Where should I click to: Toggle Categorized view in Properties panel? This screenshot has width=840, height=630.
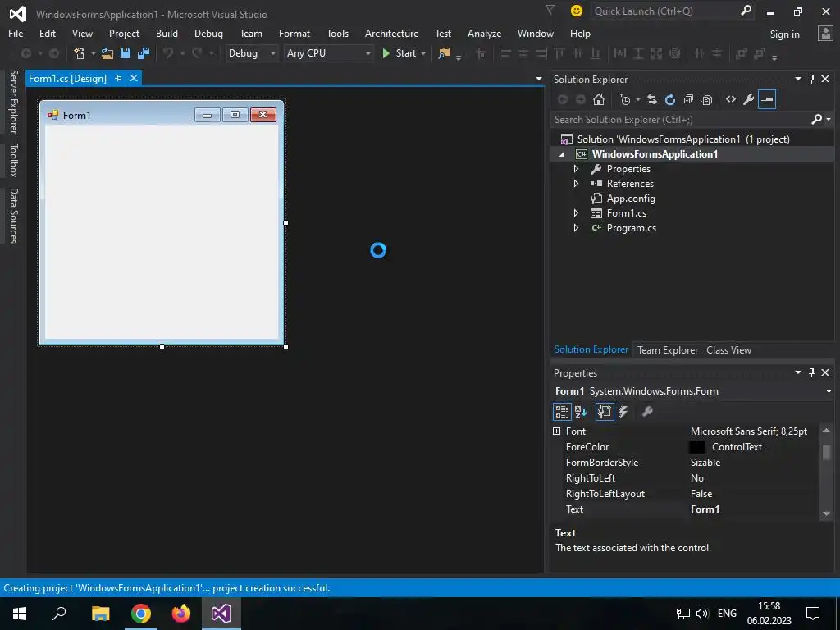561,412
